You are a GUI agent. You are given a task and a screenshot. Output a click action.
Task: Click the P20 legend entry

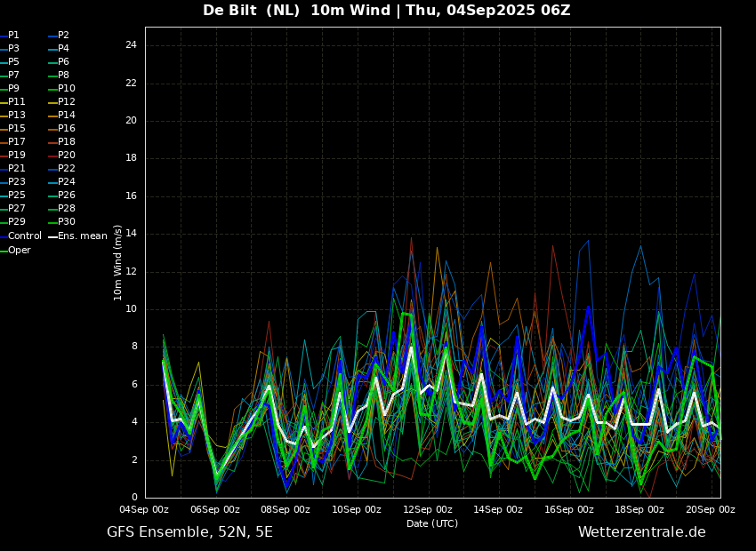point(61,156)
